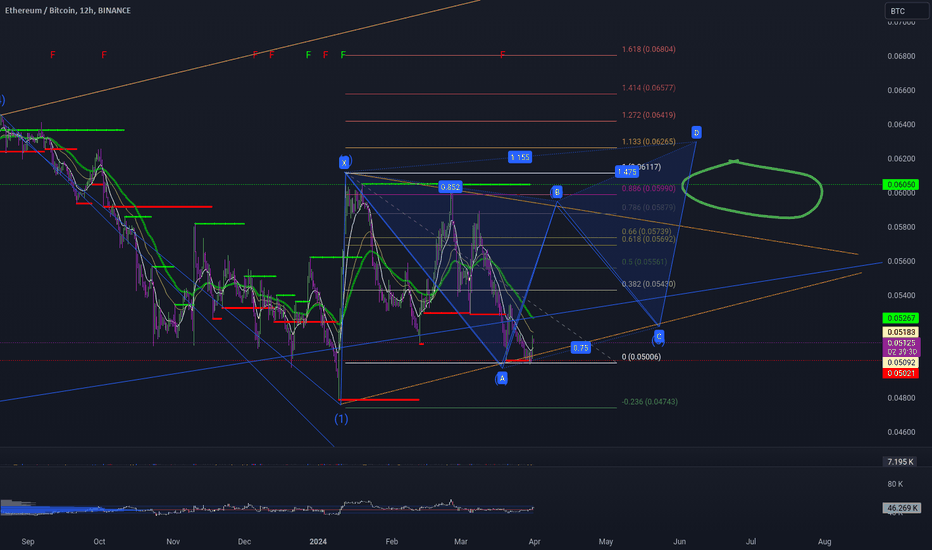Click the 0.06600 price axis label
Image resolution: width=932 pixels, height=550 pixels.
[x=901, y=90]
